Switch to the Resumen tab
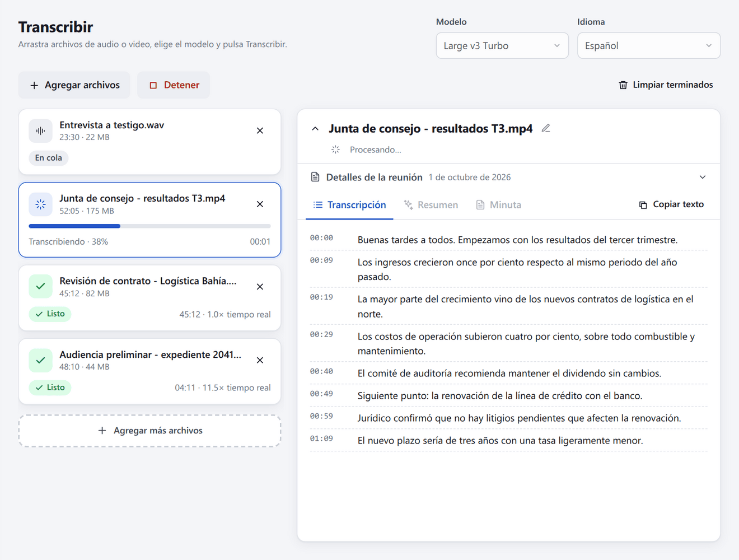This screenshot has height=560, width=739. [431, 205]
